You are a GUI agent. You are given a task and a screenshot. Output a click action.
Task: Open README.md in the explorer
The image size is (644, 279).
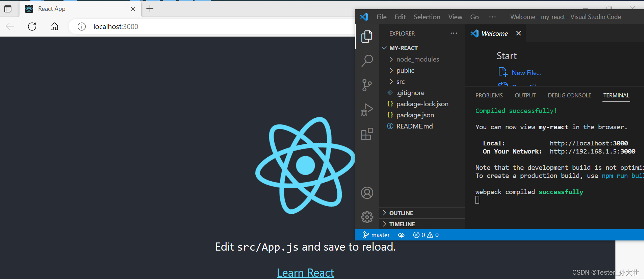(414, 126)
